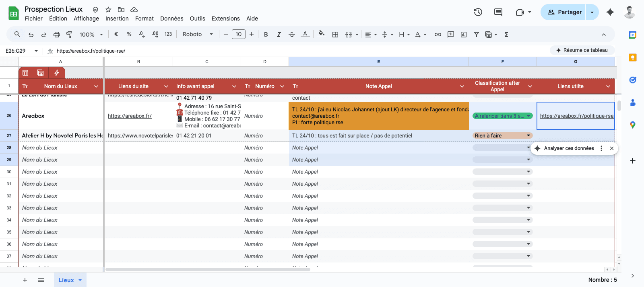Open the fill color picker
Viewport: 644px width, 287px height.
(322, 34)
